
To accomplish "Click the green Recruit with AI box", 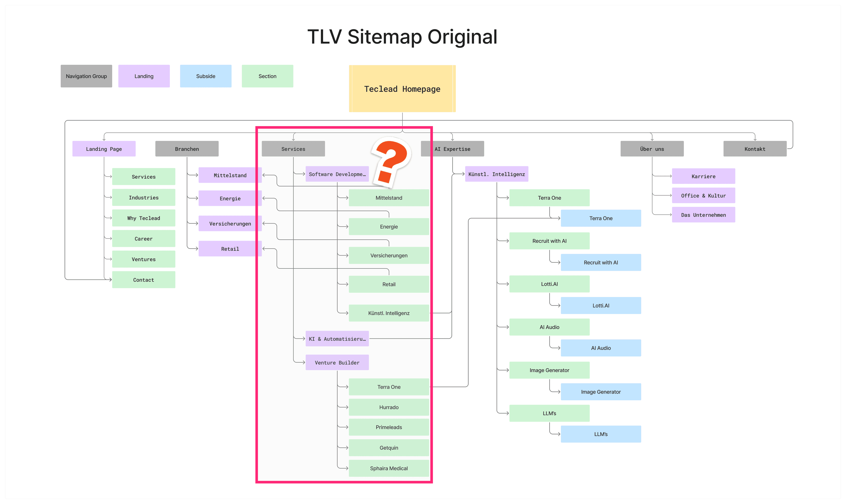I will (x=549, y=241).
